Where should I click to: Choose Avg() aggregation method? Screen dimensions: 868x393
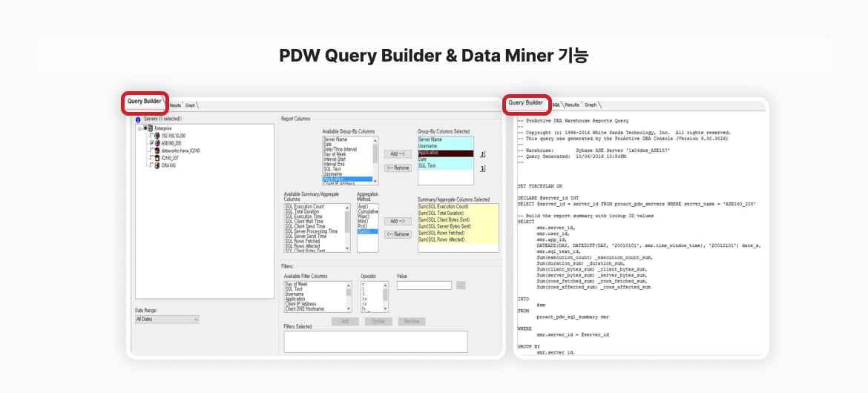pyautogui.click(x=363, y=206)
